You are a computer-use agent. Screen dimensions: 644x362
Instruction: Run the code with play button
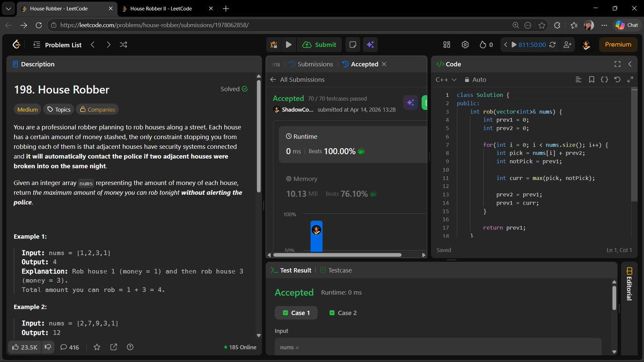click(x=289, y=45)
